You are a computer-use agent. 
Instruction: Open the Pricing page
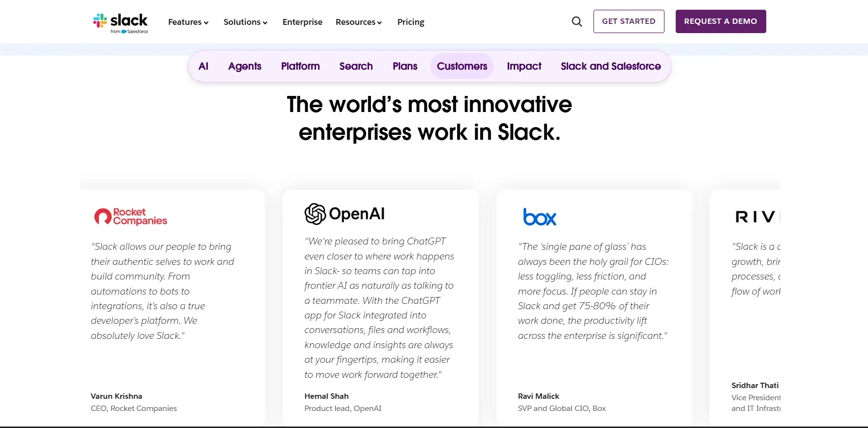410,22
